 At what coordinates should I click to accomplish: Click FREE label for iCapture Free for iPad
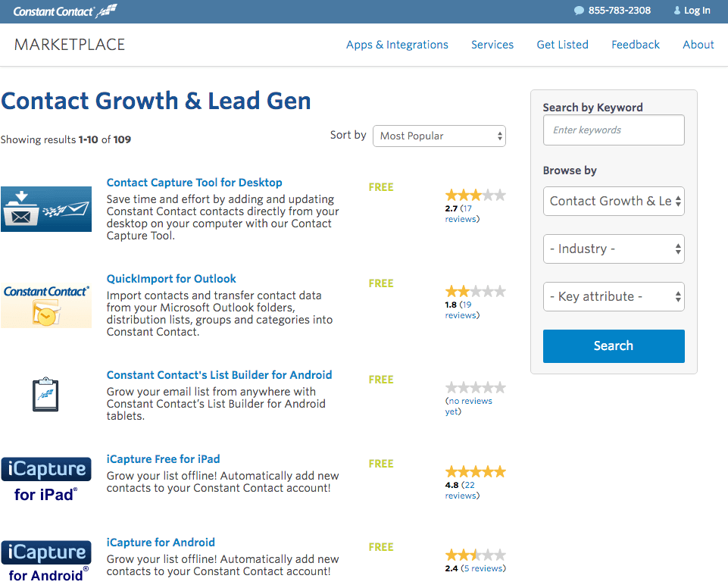381,464
